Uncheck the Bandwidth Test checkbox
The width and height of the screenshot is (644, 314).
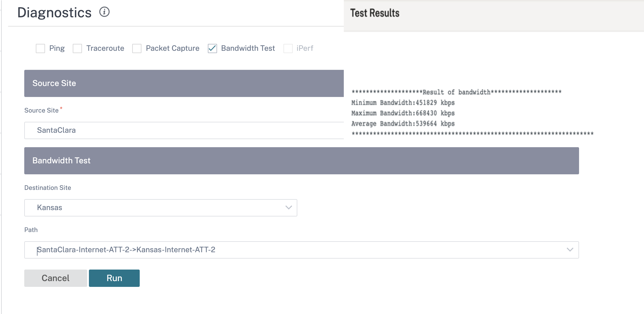tap(212, 48)
